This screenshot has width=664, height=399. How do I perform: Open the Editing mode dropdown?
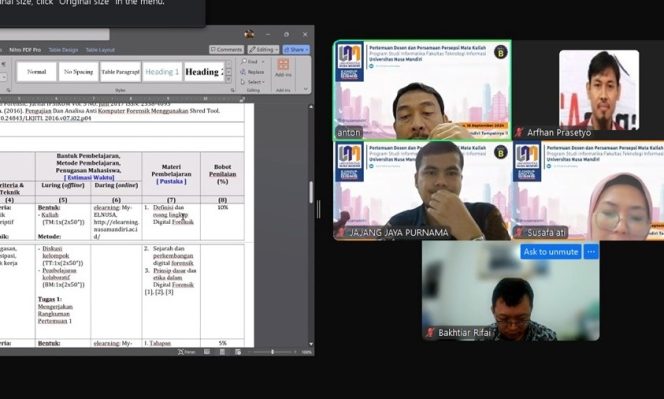[x=263, y=50]
